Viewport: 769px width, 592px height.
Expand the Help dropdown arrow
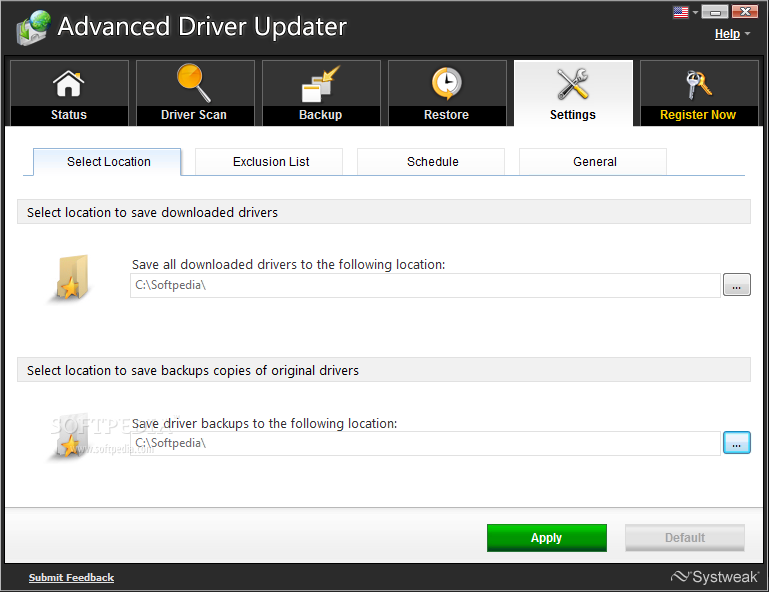click(747, 34)
